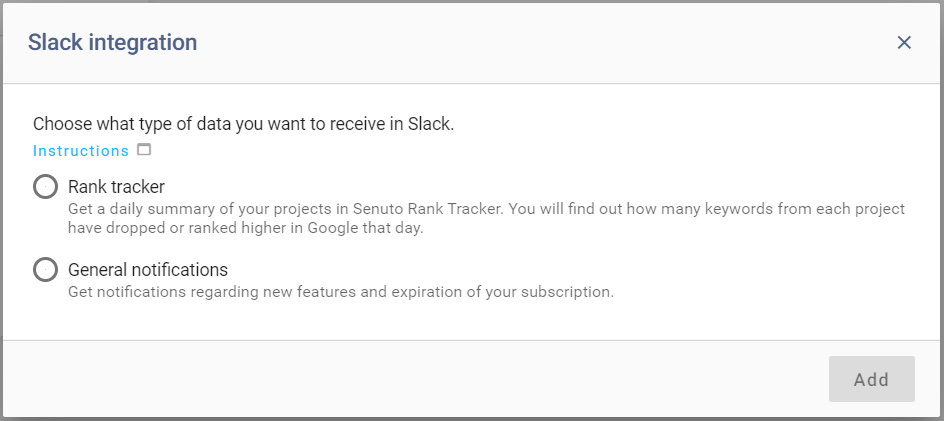Click the 'have dropped or ranked higher' description line

tap(246, 229)
